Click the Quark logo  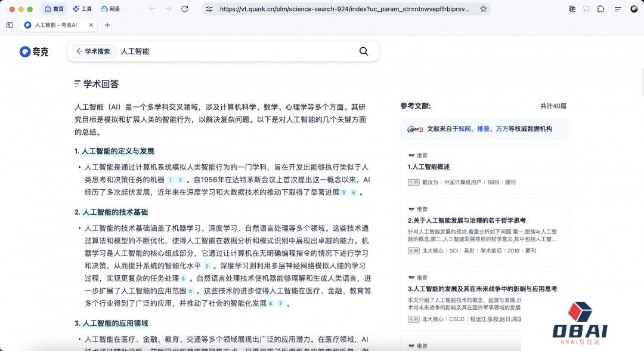[x=34, y=52]
